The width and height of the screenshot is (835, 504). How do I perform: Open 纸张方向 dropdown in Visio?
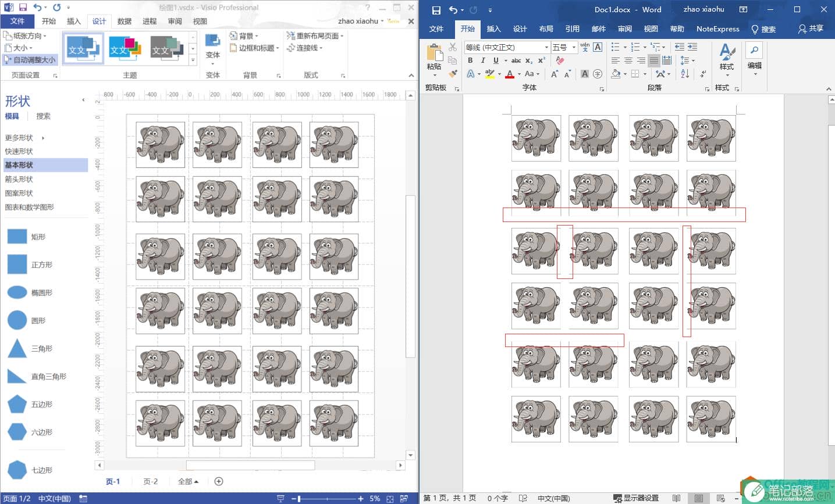[26, 35]
